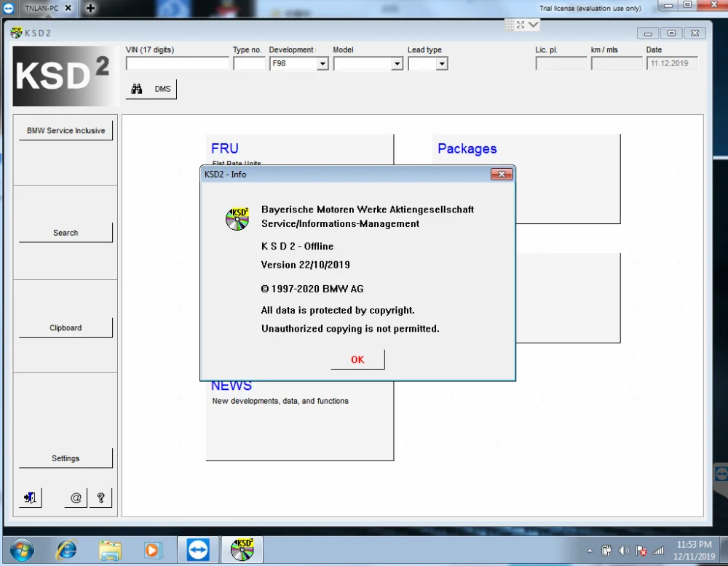
Task: Switch to TeamViewer in taskbar
Action: pos(198,550)
